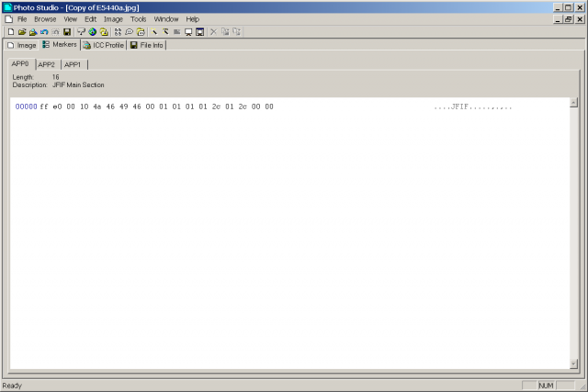Viewport: 588px width, 392px height.
Task: Click the globe icon in toolbar
Action: [93, 32]
